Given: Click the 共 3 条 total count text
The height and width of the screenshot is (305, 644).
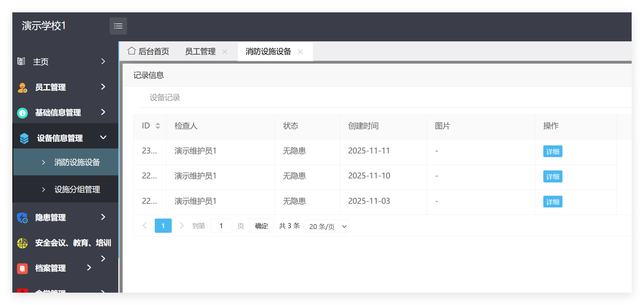Looking at the screenshot, I should point(289,226).
